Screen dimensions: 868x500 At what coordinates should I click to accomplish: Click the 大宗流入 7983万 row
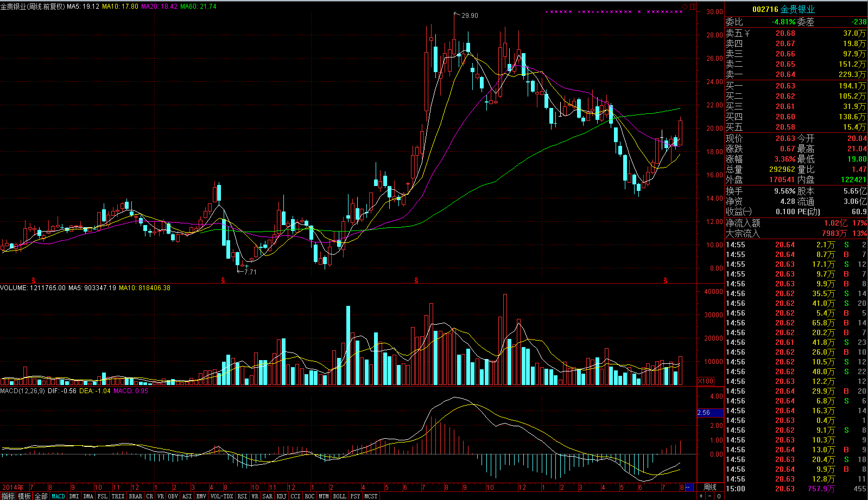(x=796, y=234)
